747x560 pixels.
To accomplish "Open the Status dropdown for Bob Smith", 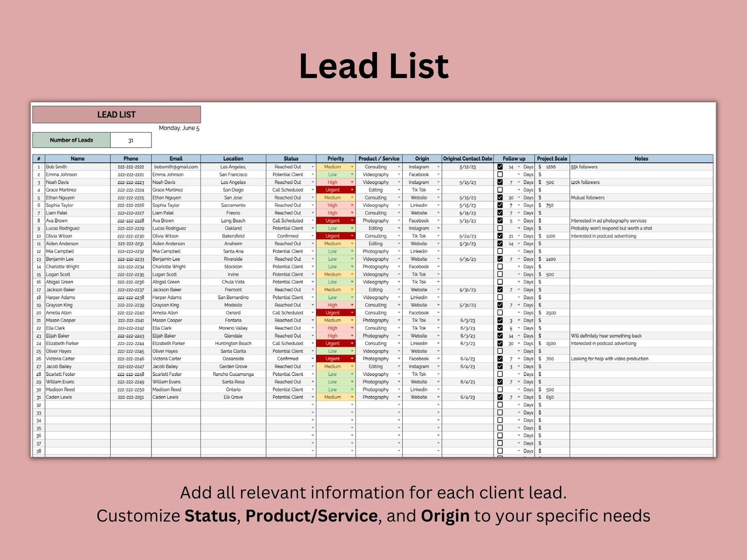I will point(312,167).
